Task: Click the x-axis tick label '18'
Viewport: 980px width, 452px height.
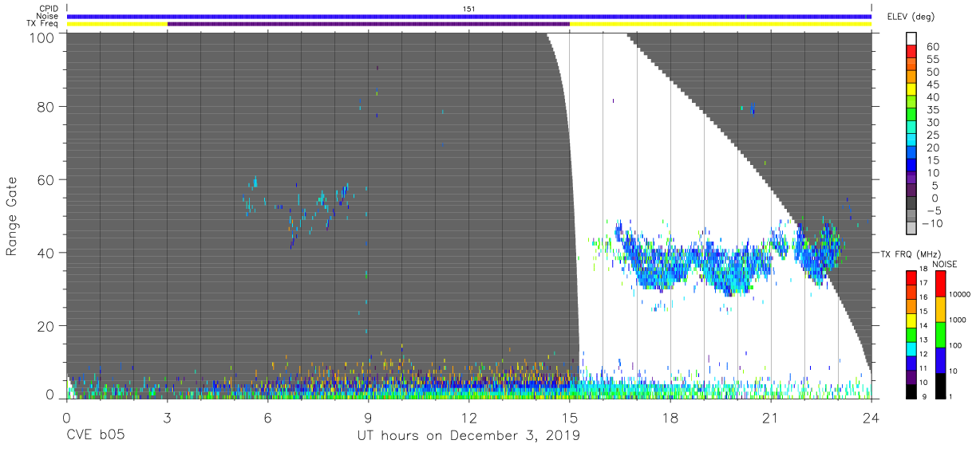Action: 670,418
